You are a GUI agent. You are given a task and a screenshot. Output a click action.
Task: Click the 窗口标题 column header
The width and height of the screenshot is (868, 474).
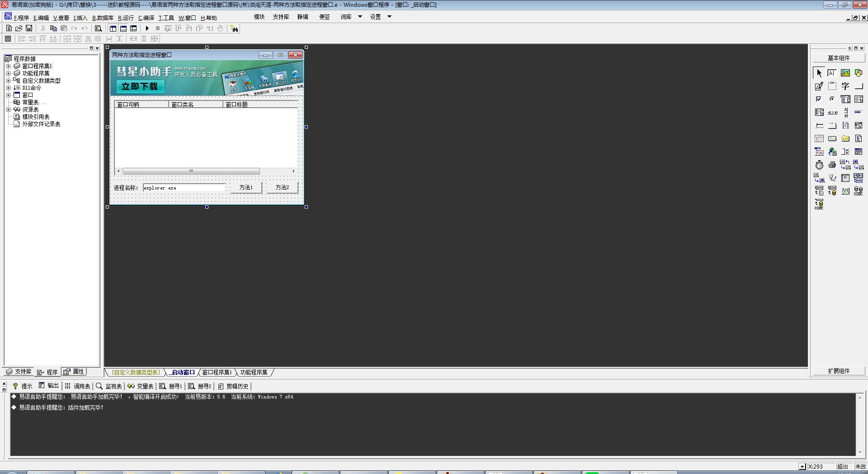pyautogui.click(x=260, y=104)
